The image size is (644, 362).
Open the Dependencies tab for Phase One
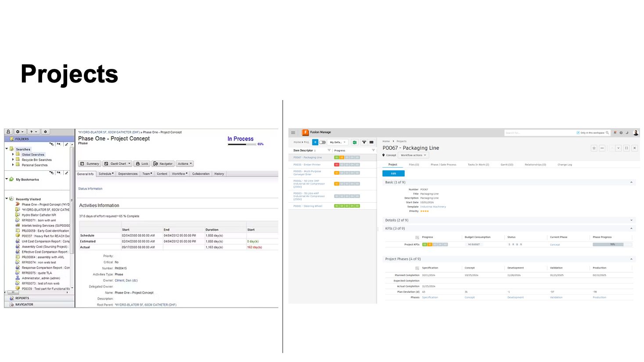tap(127, 173)
